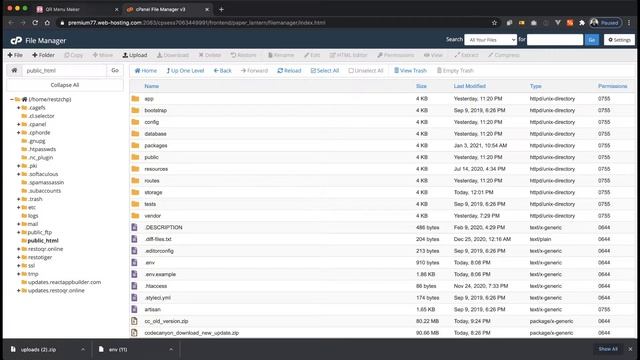
Task: Click Up One Level
Action: tap(185, 71)
